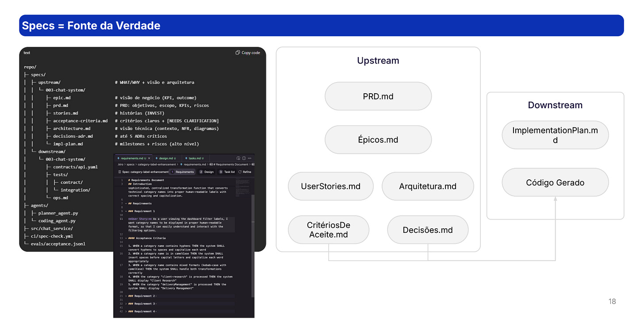
Task: Click the Arquitetura.md box
Action: pos(428,186)
